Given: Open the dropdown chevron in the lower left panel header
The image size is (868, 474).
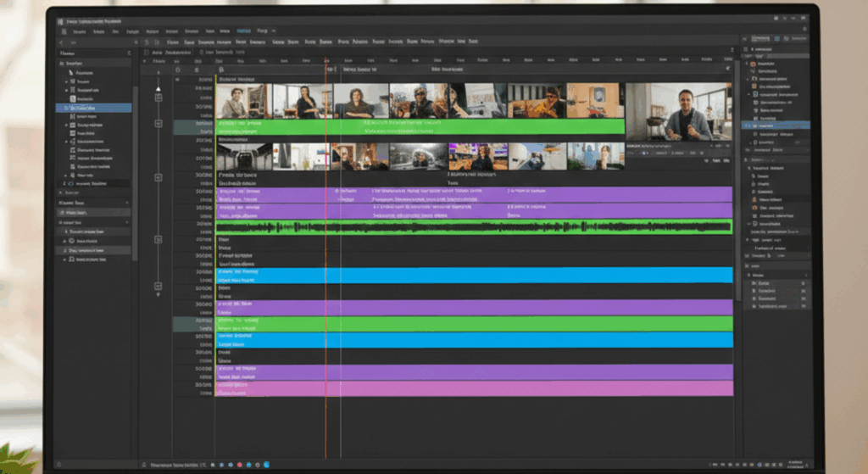Looking at the screenshot, I should tap(128, 204).
